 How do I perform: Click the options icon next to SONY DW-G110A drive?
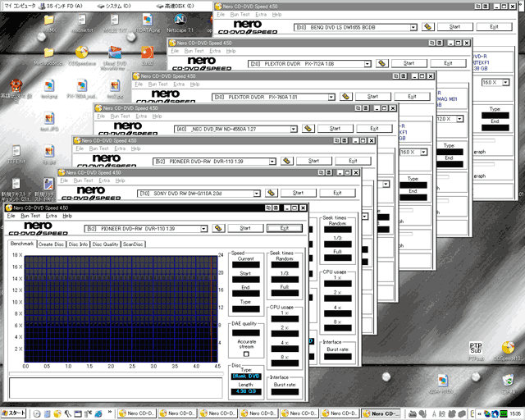tap(272, 193)
